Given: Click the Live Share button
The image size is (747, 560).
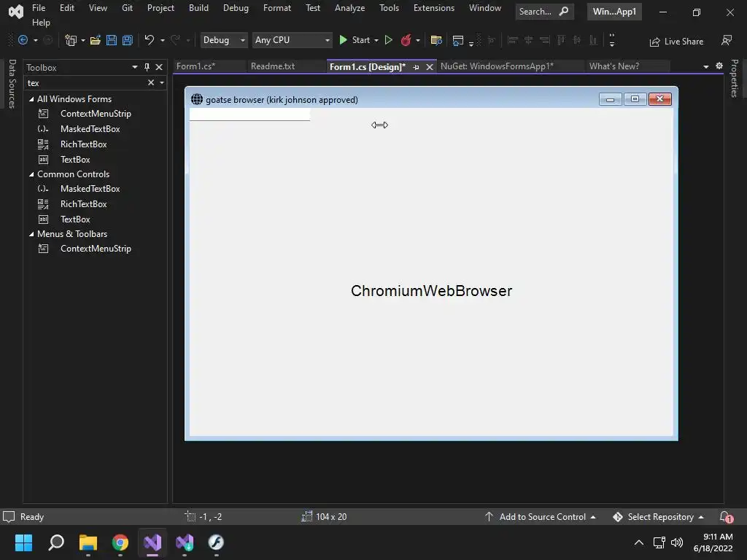Looking at the screenshot, I should (676, 42).
